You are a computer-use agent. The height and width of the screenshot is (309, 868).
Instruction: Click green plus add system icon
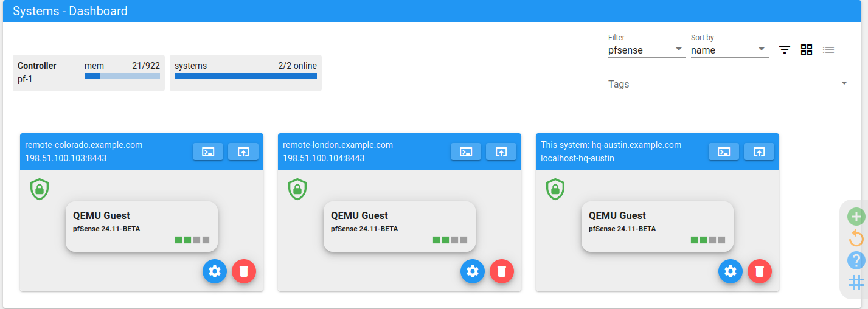tap(856, 216)
